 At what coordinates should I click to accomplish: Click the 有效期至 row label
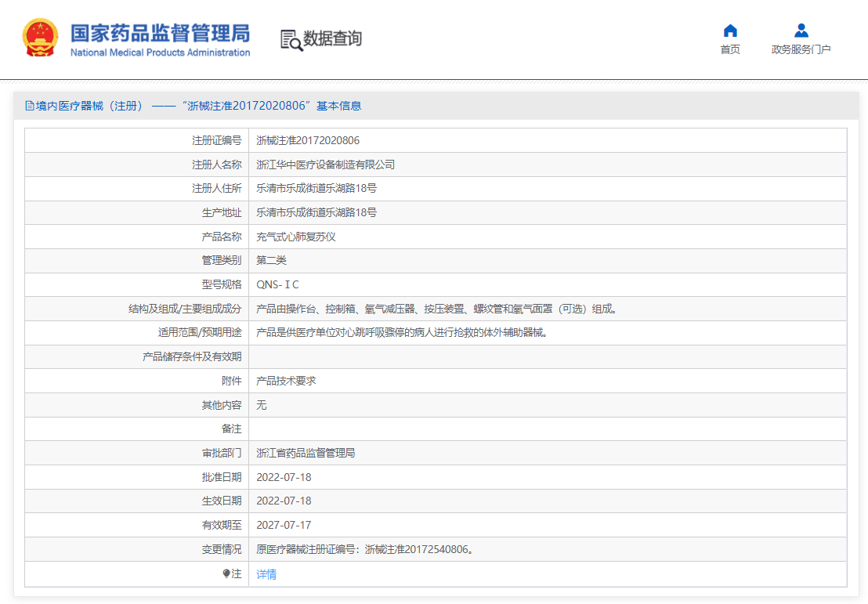(222, 526)
